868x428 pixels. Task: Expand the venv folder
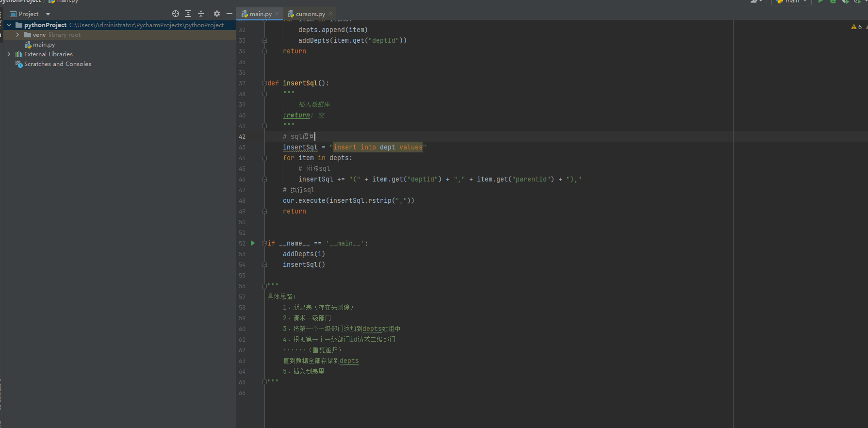click(x=18, y=35)
